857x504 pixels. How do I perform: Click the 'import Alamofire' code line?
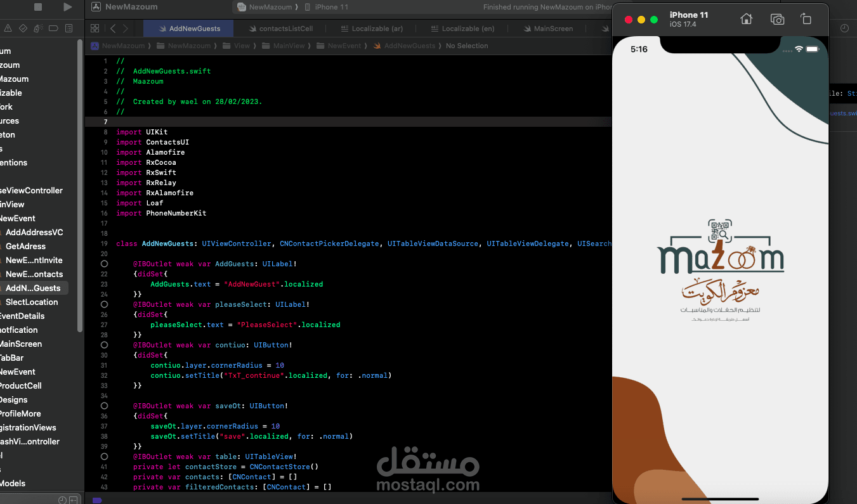[150, 152]
